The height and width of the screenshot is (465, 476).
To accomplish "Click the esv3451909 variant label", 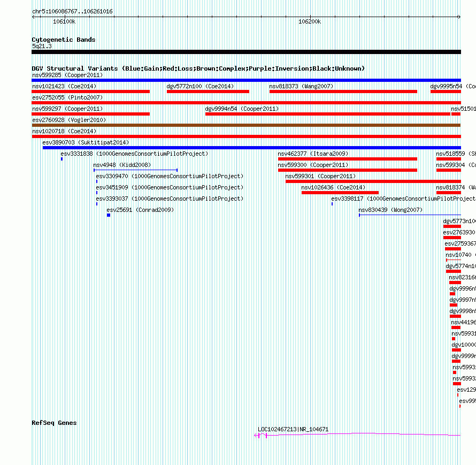I will pyautogui.click(x=170, y=187).
